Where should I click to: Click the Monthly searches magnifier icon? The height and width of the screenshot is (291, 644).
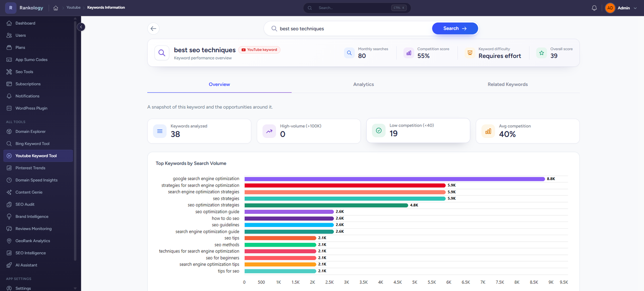pos(349,53)
